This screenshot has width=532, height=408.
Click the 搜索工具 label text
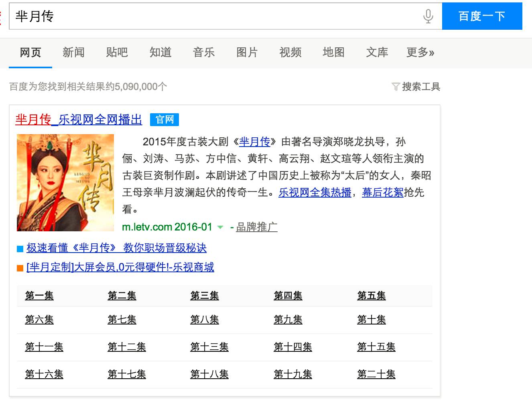(x=421, y=87)
